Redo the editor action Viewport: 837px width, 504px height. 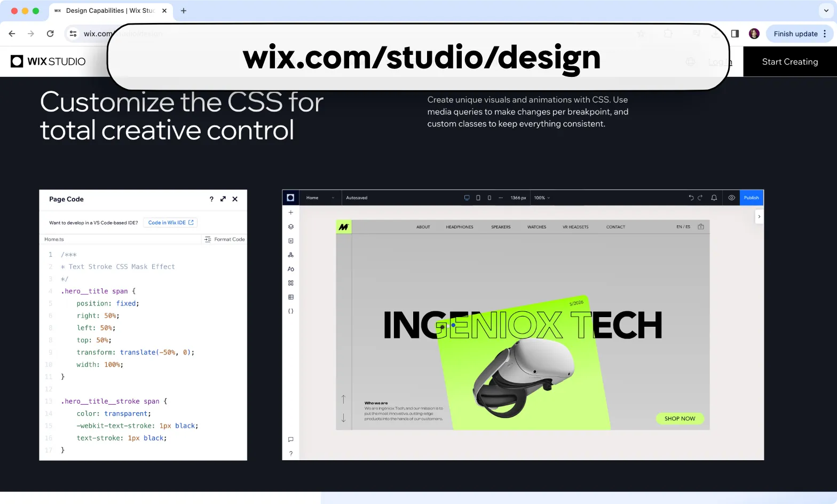700,198
